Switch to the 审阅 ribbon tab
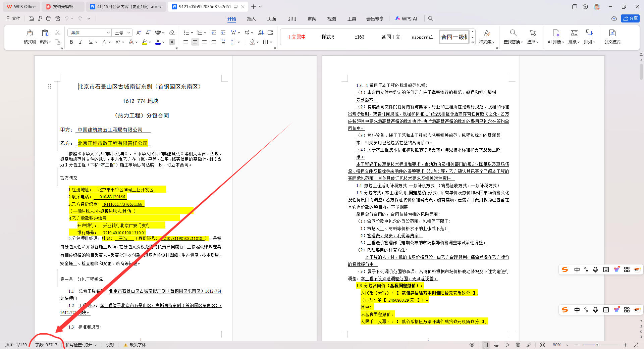 click(x=312, y=19)
